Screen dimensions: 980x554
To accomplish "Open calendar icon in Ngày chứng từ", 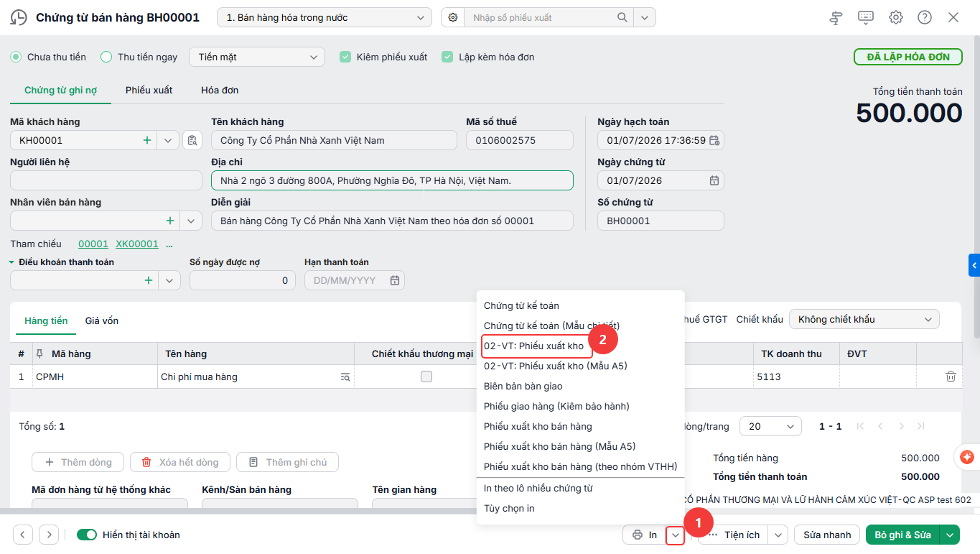I will point(714,180).
